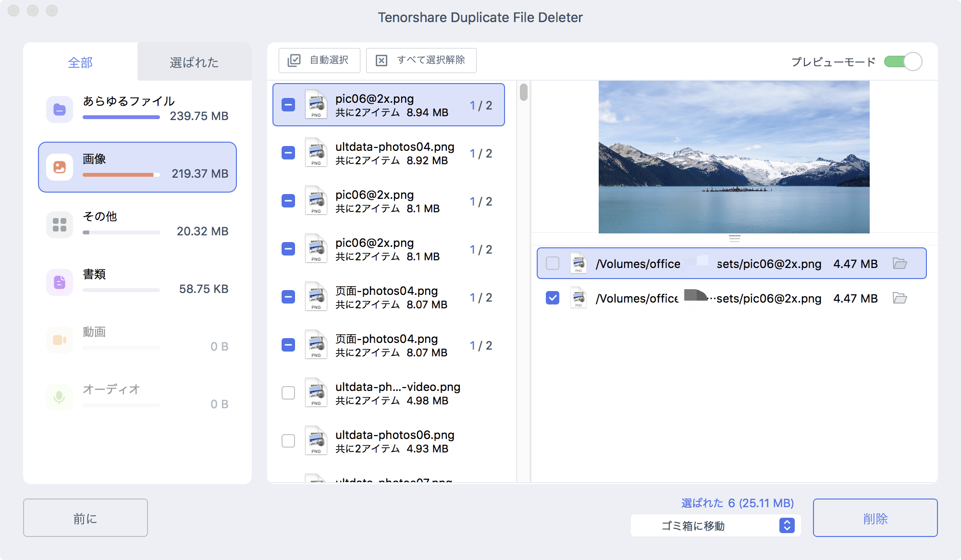This screenshot has height=560, width=961.
Task: Uncheck the second /Volumes/office pic06@2x.png file
Action: (x=553, y=298)
